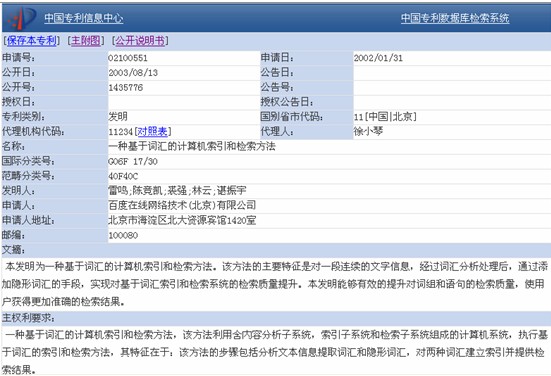
Task: Click the 公开号 label
Action: click(x=18, y=87)
